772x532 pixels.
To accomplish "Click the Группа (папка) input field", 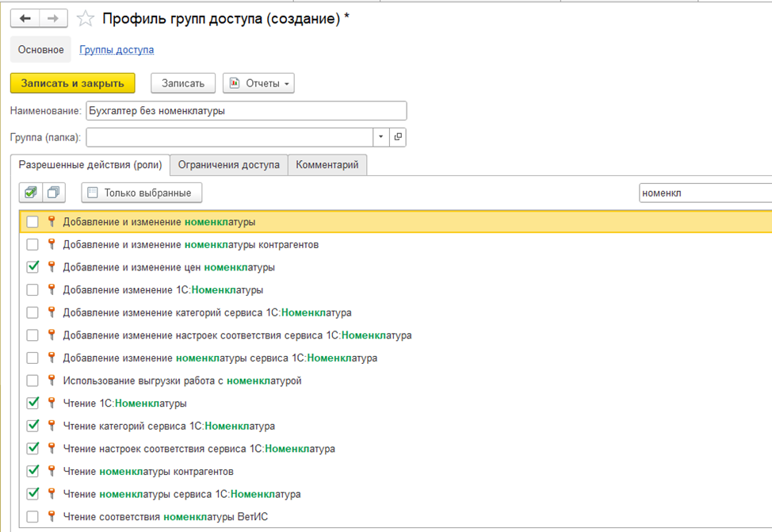I will (229, 137).
